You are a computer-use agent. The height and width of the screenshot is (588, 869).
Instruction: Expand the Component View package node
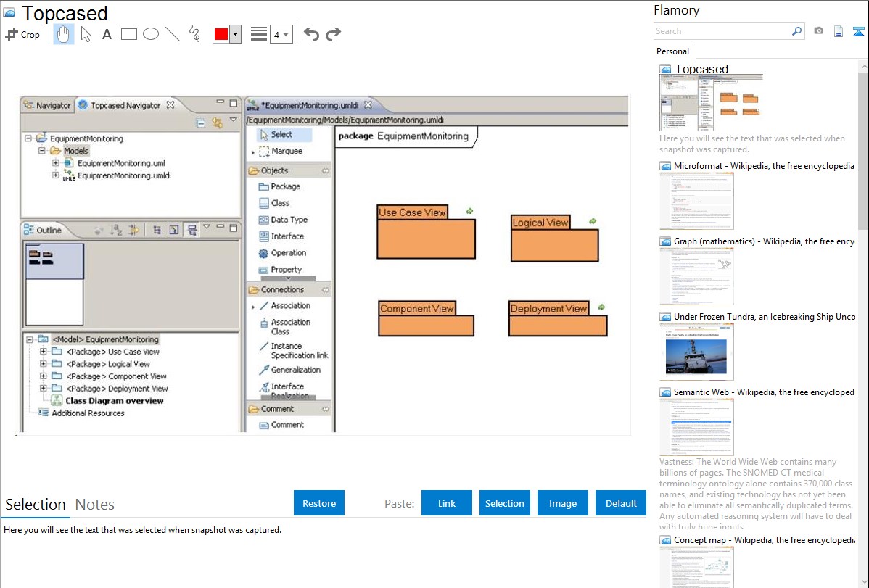tap(44, 376)
